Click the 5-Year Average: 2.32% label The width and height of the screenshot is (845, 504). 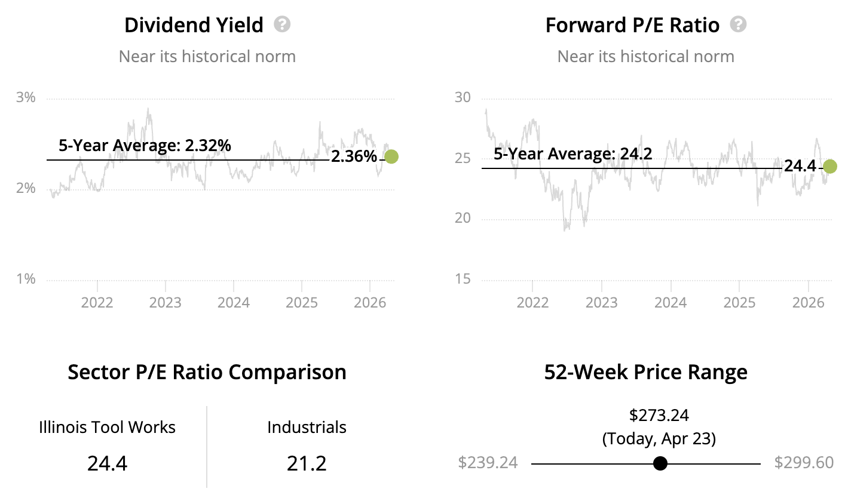145,145
